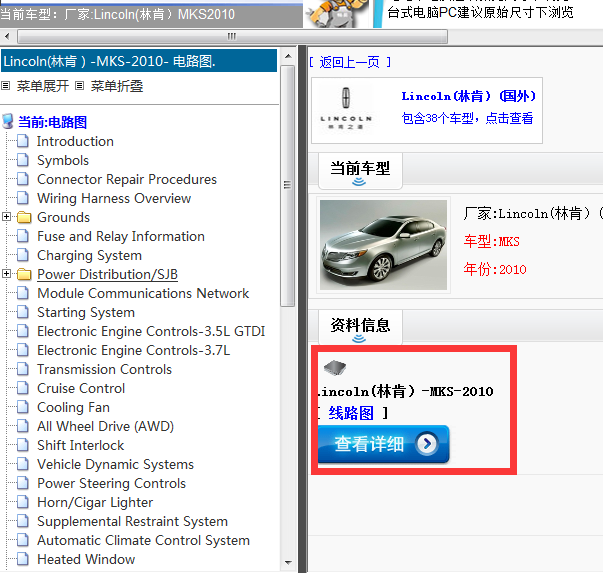The image size is (603, 573).
Task: Click the Lincoln(林肯)-MKS-2010-电路图 header
Action: 139,61
